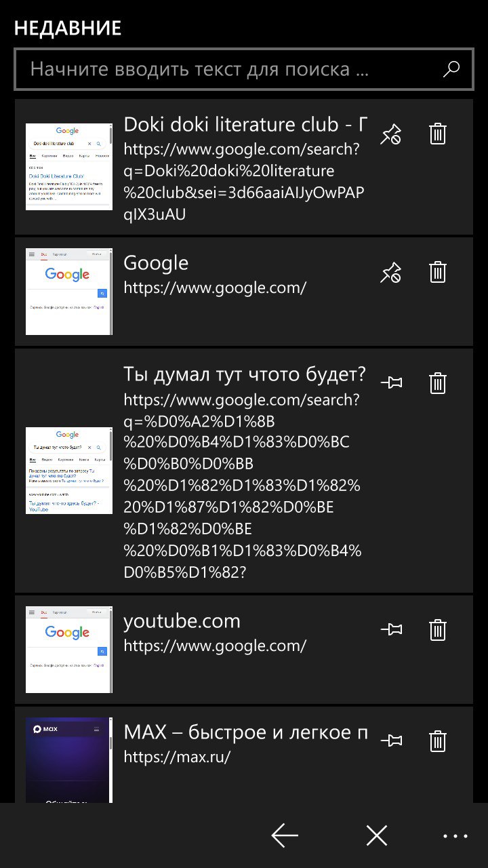488x868 pixels.
Task: Tap the X close icon in bottom bar
Action: coord(377,835)
